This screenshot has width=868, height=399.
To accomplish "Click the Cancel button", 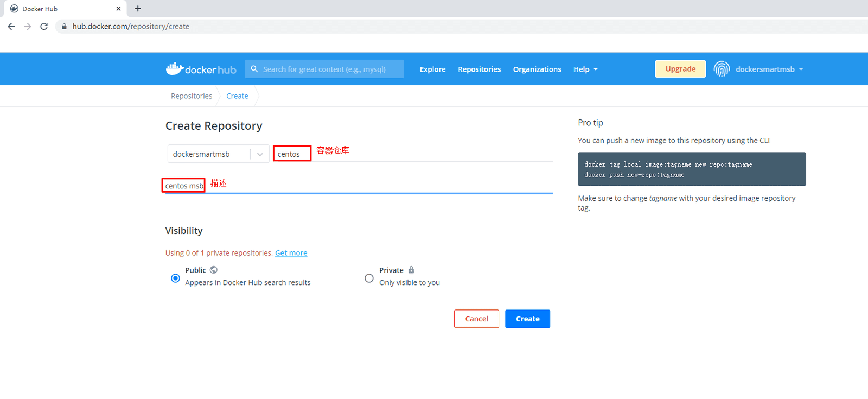I will click(x=476, y=319).
